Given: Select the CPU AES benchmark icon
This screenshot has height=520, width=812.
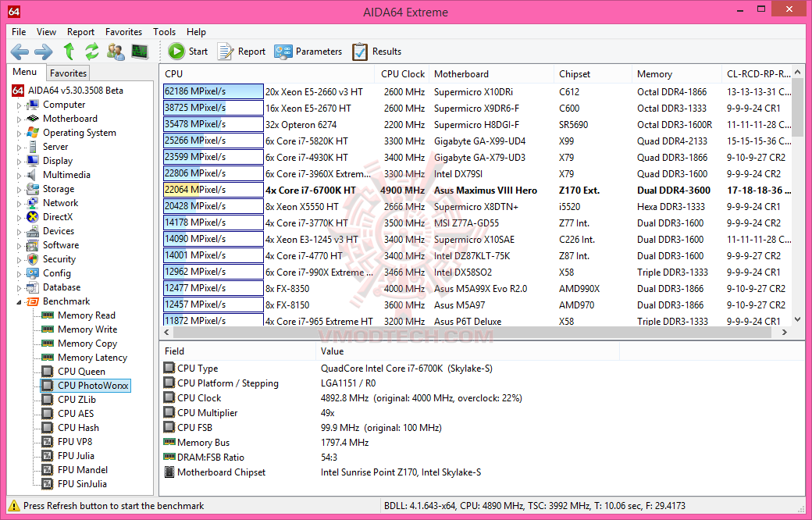Looking at the screenshot, I should coord(48,413).
